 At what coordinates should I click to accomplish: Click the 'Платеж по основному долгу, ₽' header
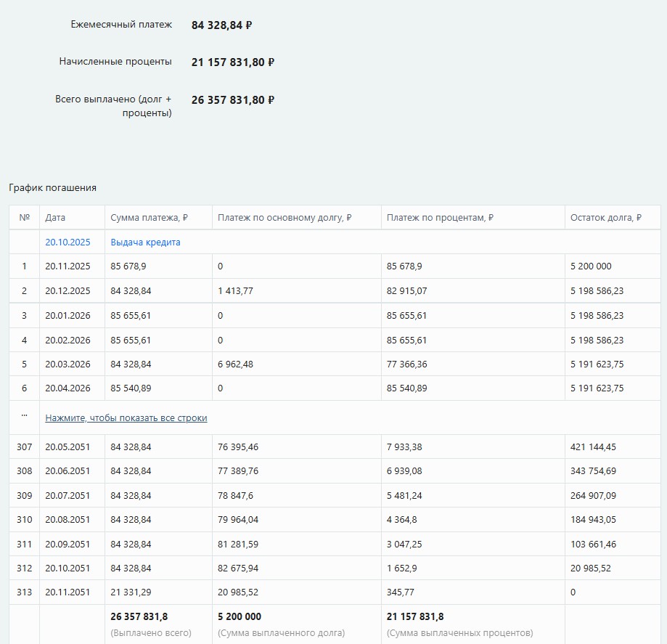(x=285, y=218)
